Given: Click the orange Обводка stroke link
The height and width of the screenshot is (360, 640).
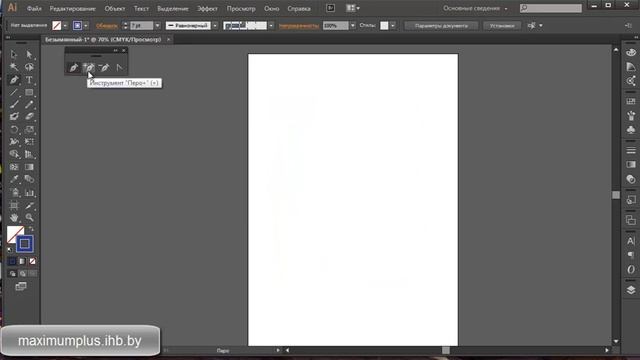Looking at the screenshot, I should point(107,26).
